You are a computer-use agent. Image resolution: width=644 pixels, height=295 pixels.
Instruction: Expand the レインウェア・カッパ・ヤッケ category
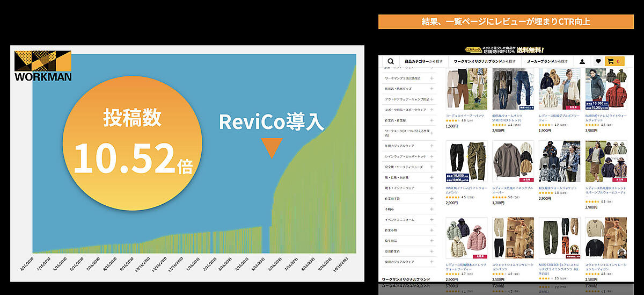point(431,156)
